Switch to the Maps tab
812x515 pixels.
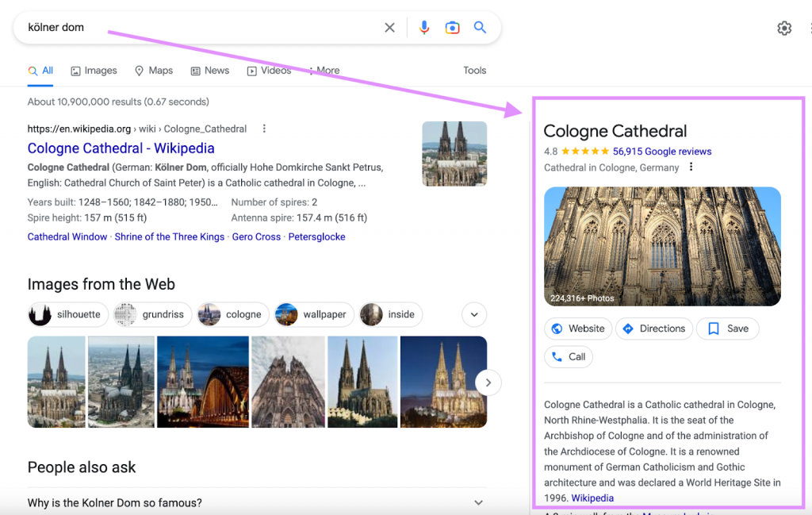coord(154,71)
